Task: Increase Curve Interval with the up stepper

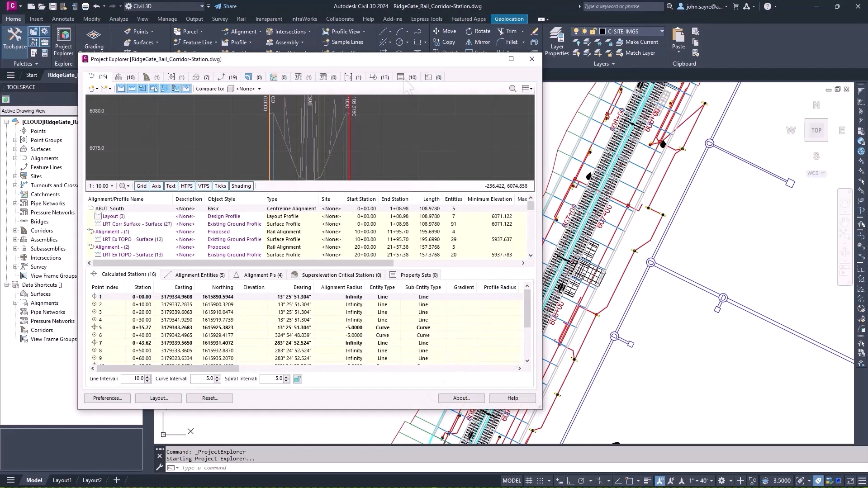Action: 218,377
